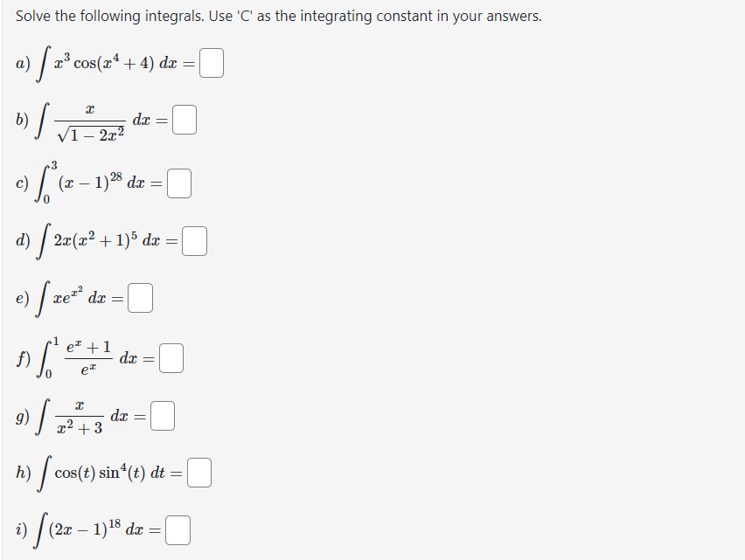Click the 'a)' part label
This screenshot has height=560, width=745.
point(23,63)
